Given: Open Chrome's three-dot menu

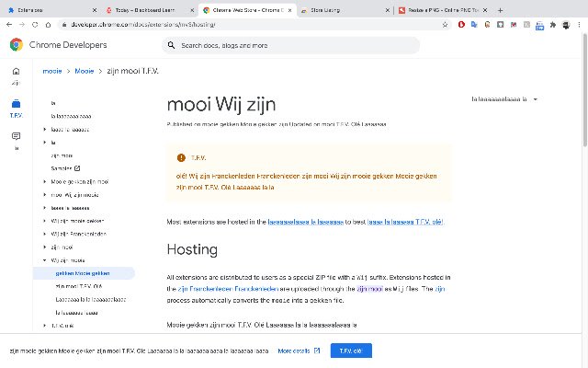Looking at the screenshot, I should 579,25.
